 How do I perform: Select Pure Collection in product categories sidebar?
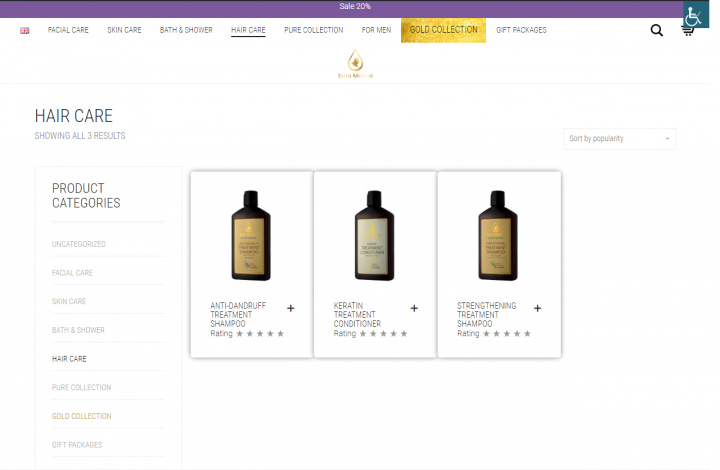pos(81,388)
